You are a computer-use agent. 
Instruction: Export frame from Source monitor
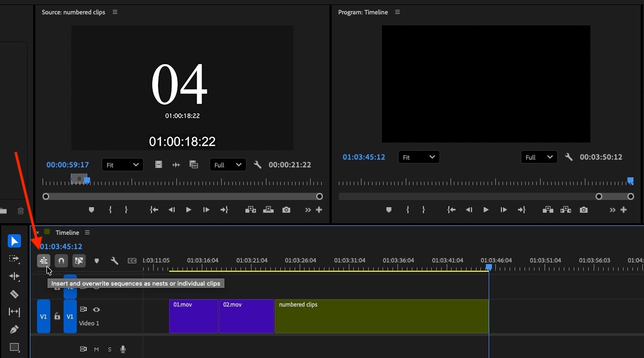286,210
